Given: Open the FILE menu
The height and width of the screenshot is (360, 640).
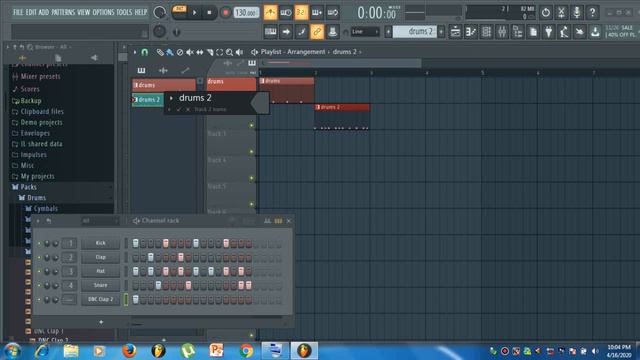Looking at the screenshot, I should click(x=18, y=12).
